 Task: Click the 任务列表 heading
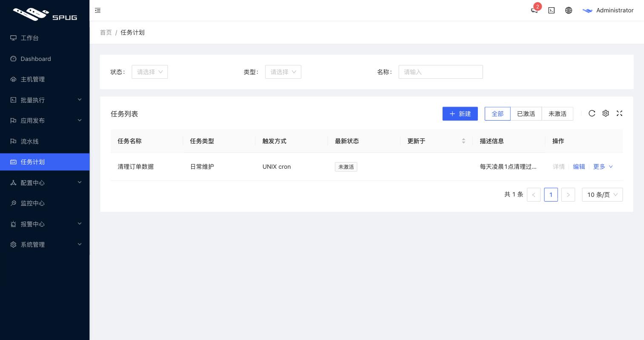[x=124, y=114]
